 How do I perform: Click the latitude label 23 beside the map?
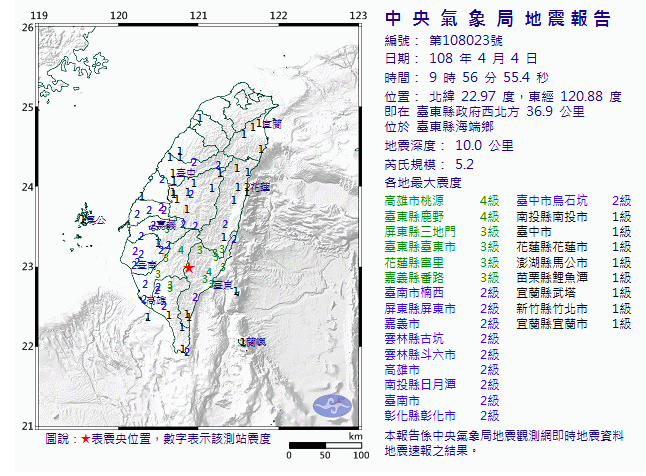click(x=28, y=267)
